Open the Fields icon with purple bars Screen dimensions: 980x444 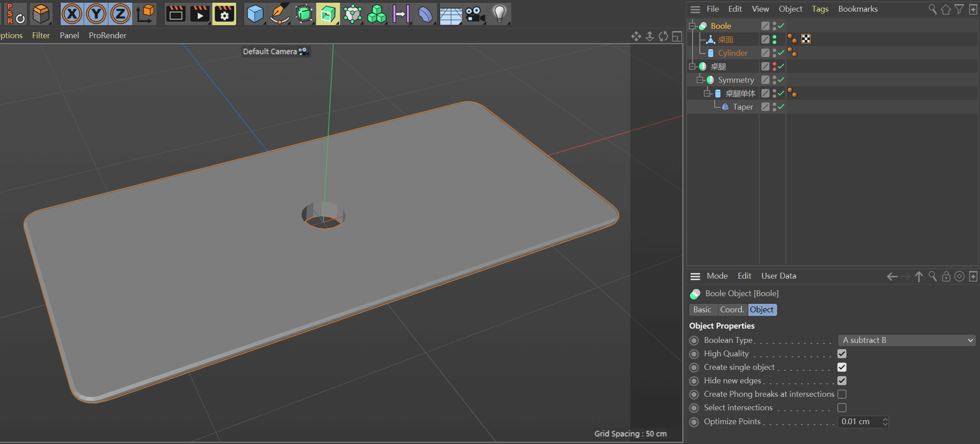pos(401,14)
